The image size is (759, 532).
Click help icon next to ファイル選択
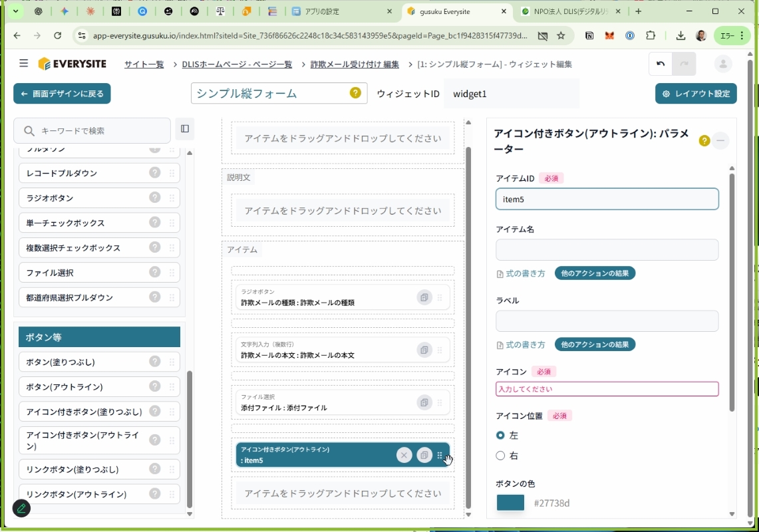coord(155,273)
